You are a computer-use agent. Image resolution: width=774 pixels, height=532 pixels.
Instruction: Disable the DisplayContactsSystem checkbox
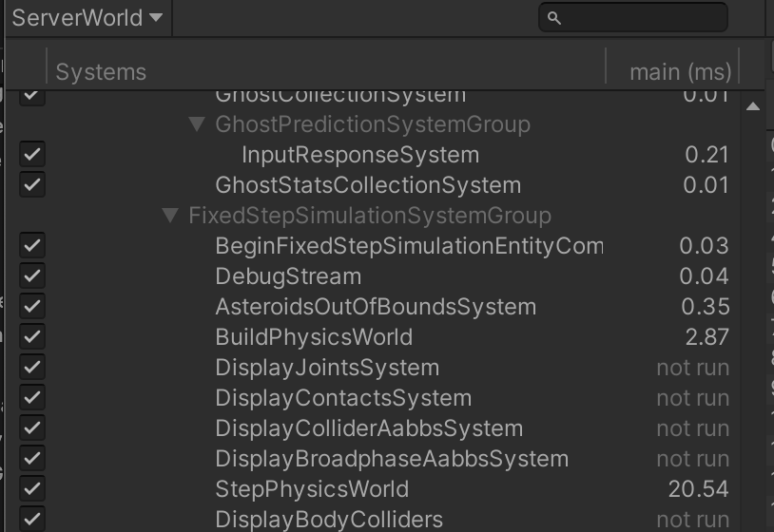[32, 398]
